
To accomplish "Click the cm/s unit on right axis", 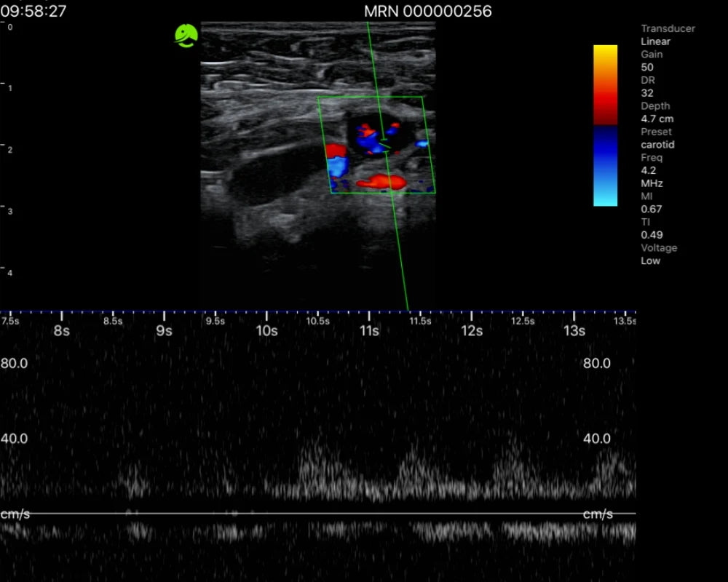I will coord(598,514).
